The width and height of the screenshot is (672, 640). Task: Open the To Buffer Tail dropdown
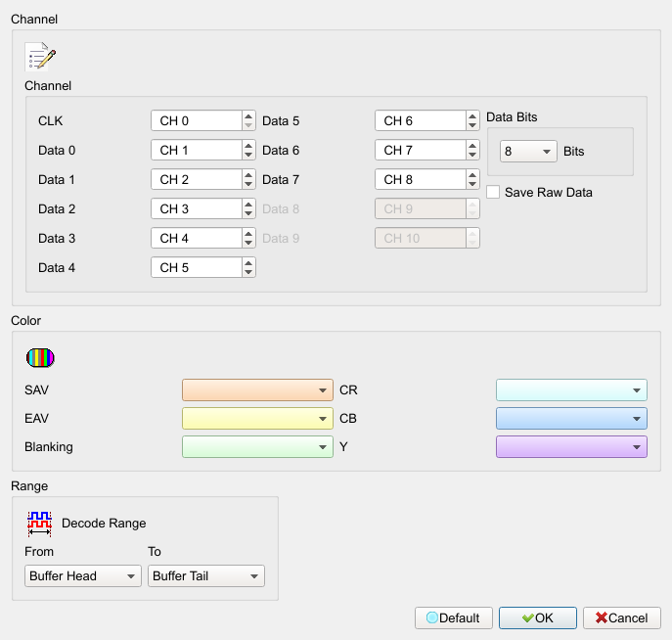point(206,576)
